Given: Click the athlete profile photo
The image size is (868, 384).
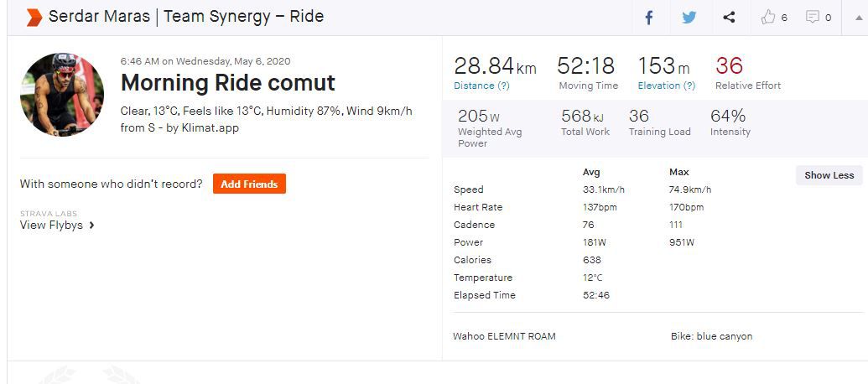Looking at the screenshot, I should 62,95.
